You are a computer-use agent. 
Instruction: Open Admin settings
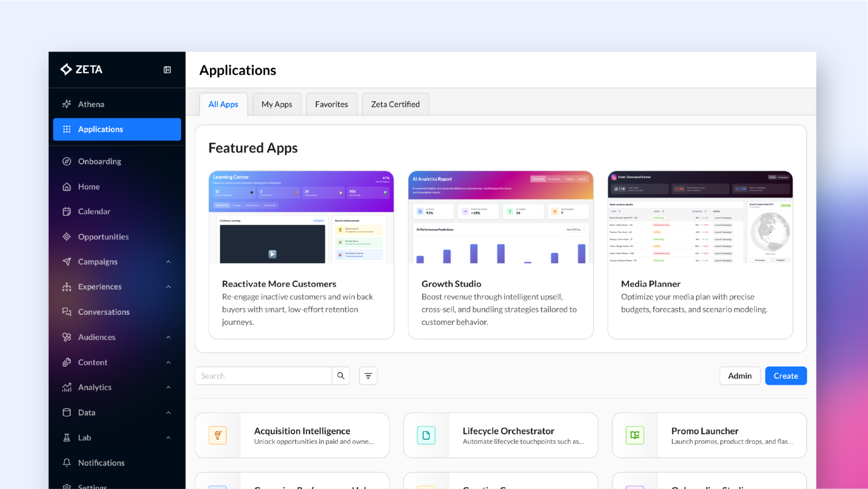tap(740, 376)
